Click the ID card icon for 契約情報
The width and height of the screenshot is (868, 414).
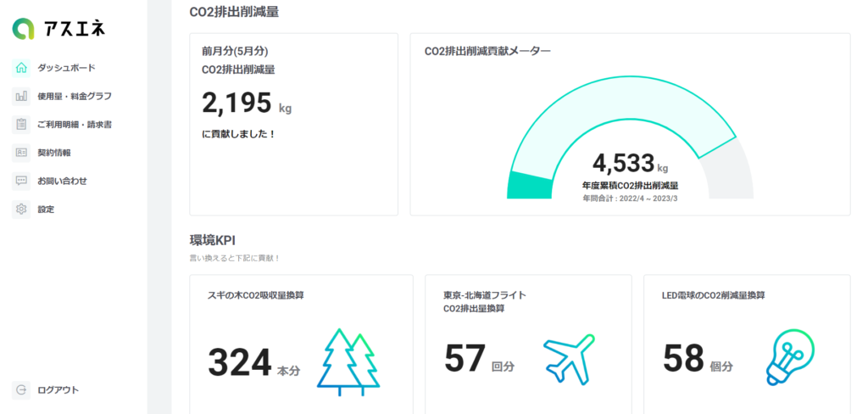pos(21,153)
